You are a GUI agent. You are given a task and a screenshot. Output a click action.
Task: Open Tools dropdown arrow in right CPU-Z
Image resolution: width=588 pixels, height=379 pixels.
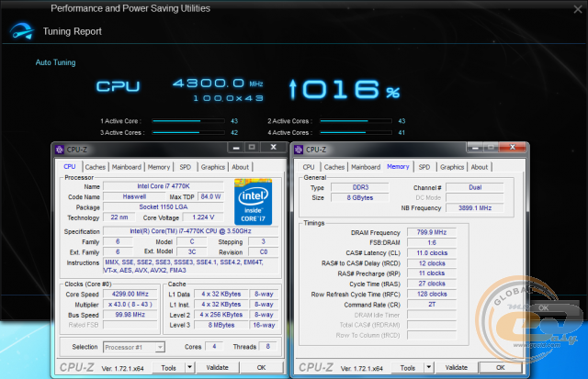(429, 367)
